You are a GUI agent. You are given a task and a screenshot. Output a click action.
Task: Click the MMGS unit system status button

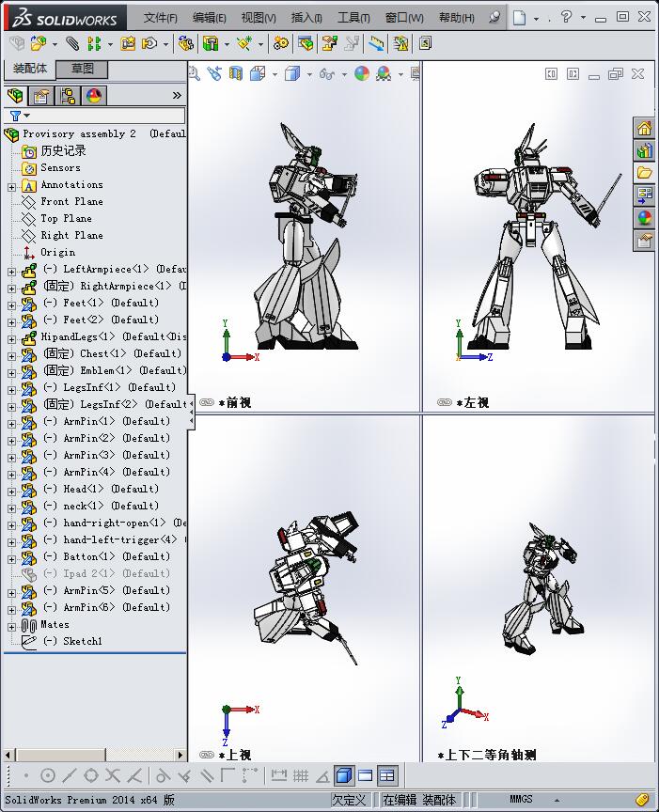click(x=521, y=799)
